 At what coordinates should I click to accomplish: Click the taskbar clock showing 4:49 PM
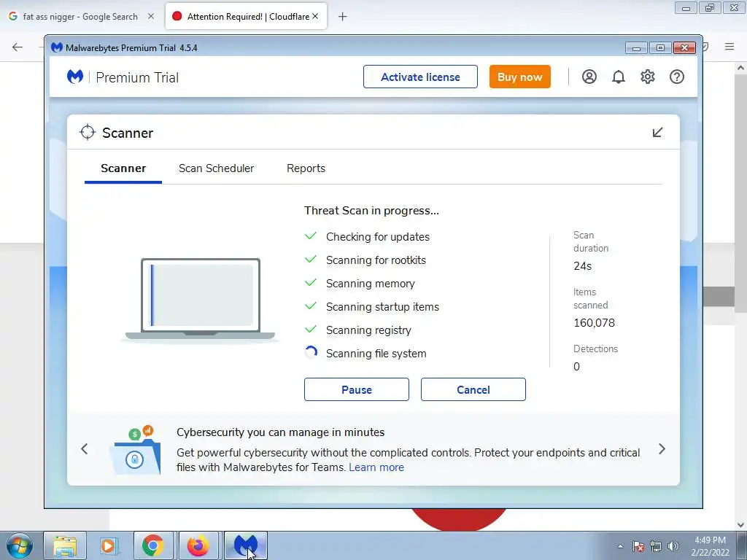(x=710, y=546)
